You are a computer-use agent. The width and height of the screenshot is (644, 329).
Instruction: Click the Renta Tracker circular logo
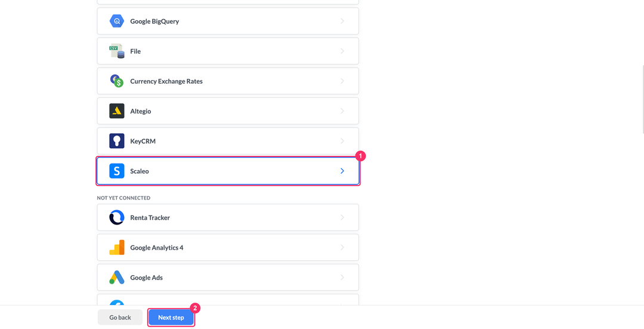point(117,217)
